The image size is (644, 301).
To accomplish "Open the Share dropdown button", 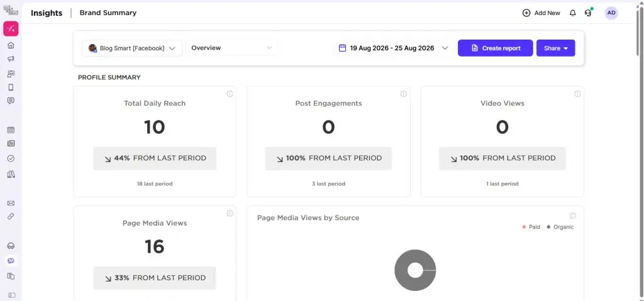I will click(x=555, y=48).
